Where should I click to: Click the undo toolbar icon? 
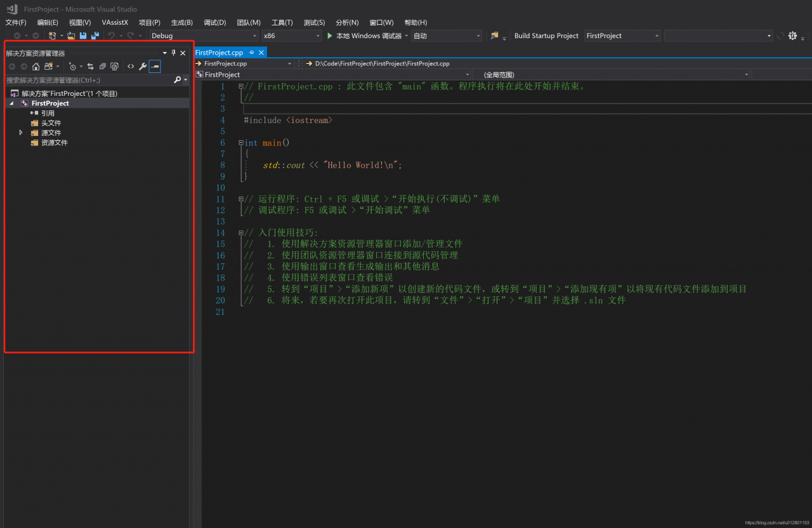[111, 36]
